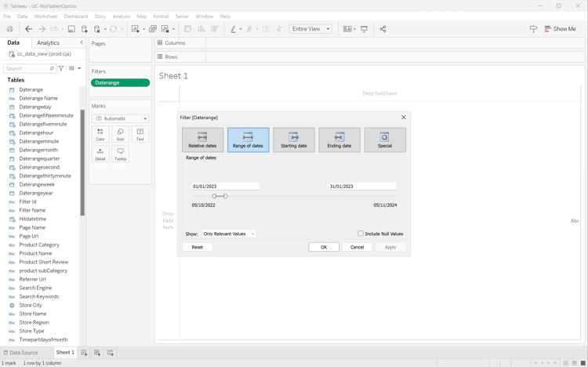This screenshot has height=367, width=588.
Task: Pick the Ending date filter option
Action: (339, 140)
